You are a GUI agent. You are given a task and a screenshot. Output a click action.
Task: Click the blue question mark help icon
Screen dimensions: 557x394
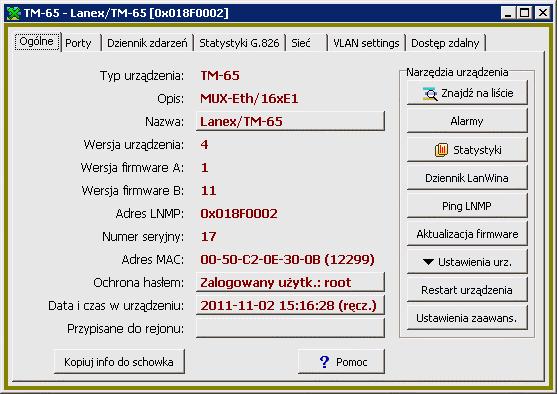[x=324, y=362]
